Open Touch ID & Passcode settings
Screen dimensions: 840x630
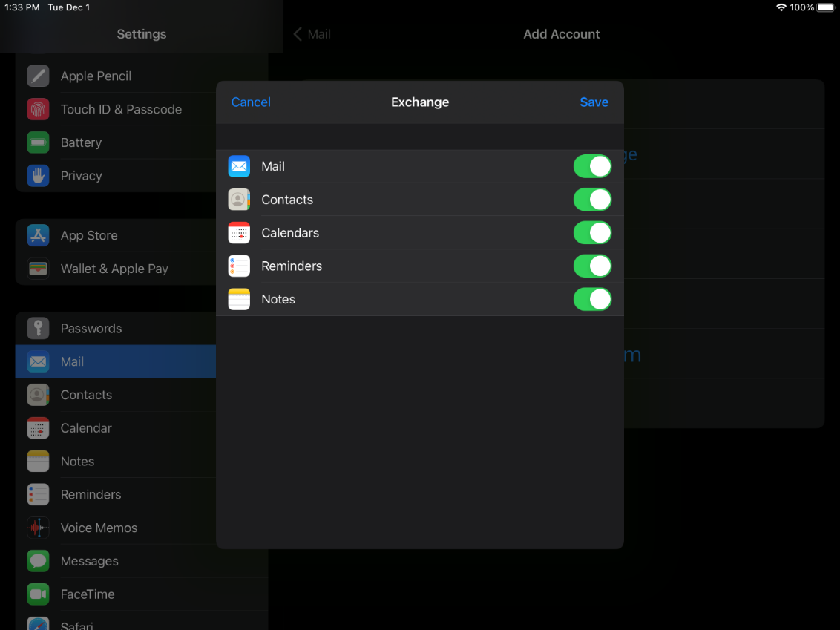[x=116, y=109]
